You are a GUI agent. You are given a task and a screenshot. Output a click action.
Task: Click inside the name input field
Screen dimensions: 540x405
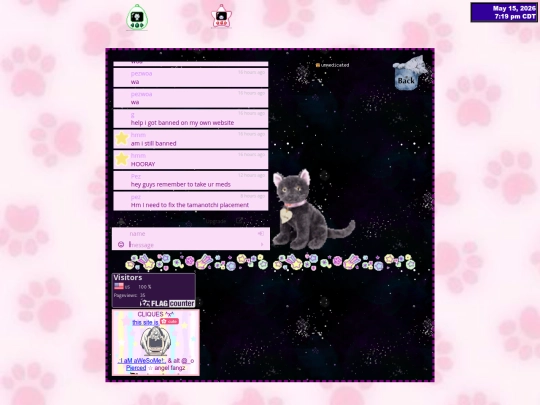(x=191, y=233)
